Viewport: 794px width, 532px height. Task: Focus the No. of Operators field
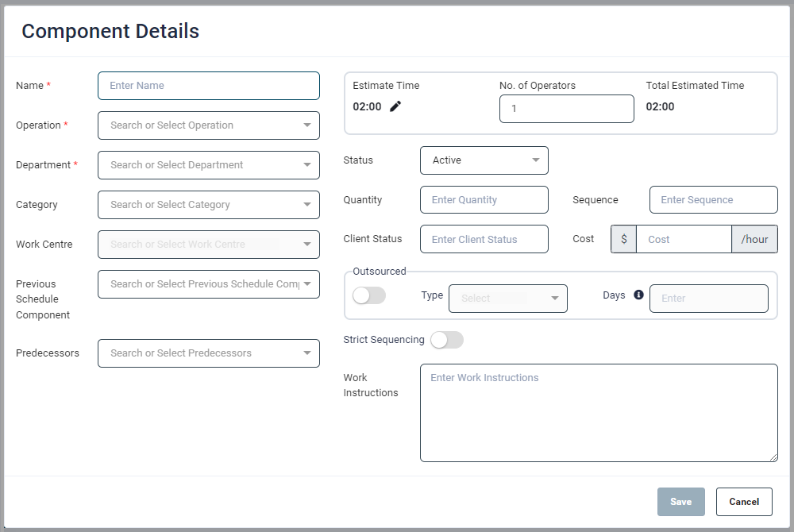566,109
